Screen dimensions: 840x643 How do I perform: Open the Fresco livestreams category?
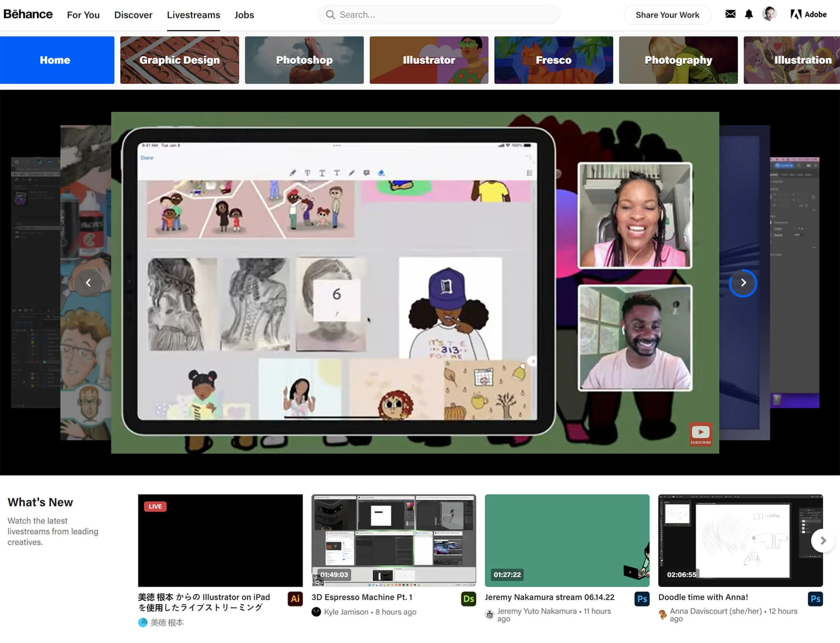coord(553,60)
